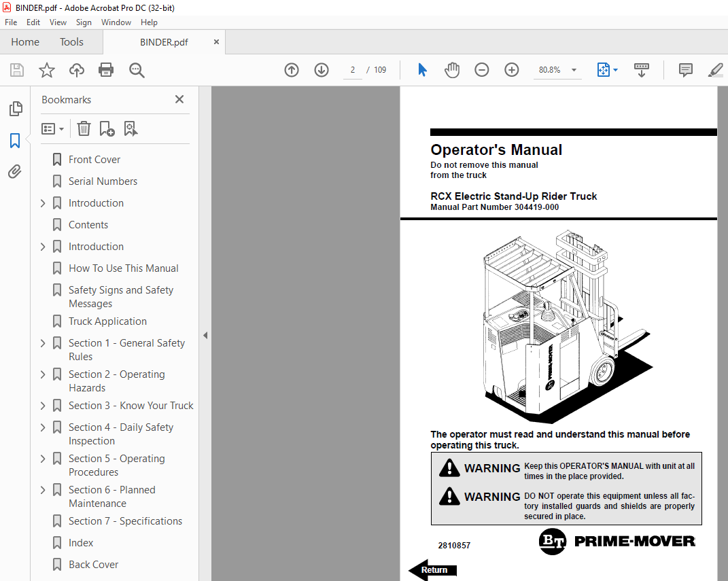The image size is (728, 581).
Task: Open bookmark options dropdown menu
Action: [52, 128]
